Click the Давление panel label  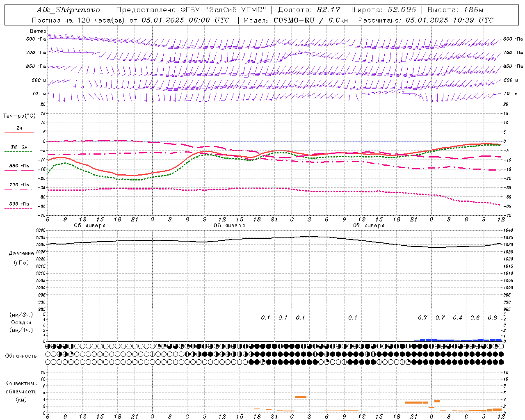coord(21,253)
